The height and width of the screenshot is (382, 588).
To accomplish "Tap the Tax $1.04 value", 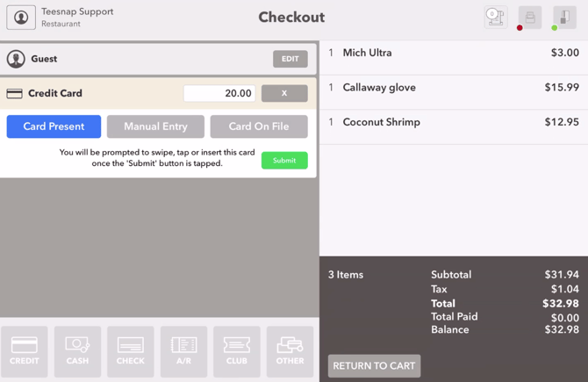I will pyautogui.click(x=565, y=289).
